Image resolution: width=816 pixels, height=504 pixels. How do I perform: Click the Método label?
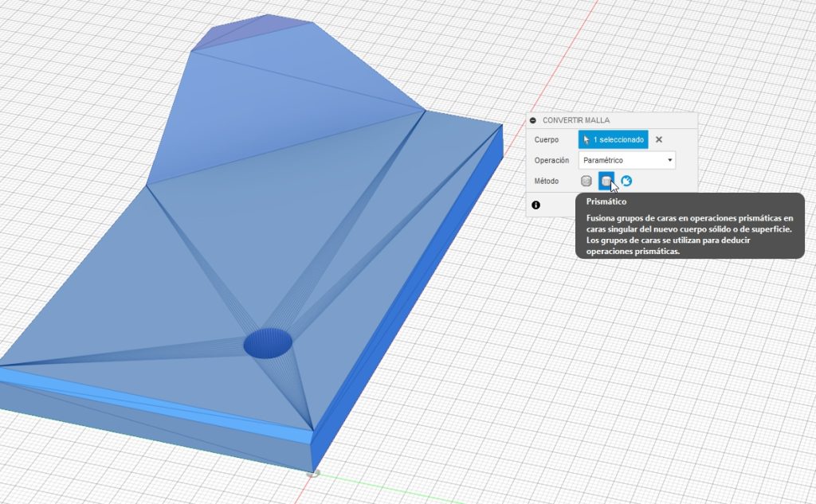click(548, 182)
